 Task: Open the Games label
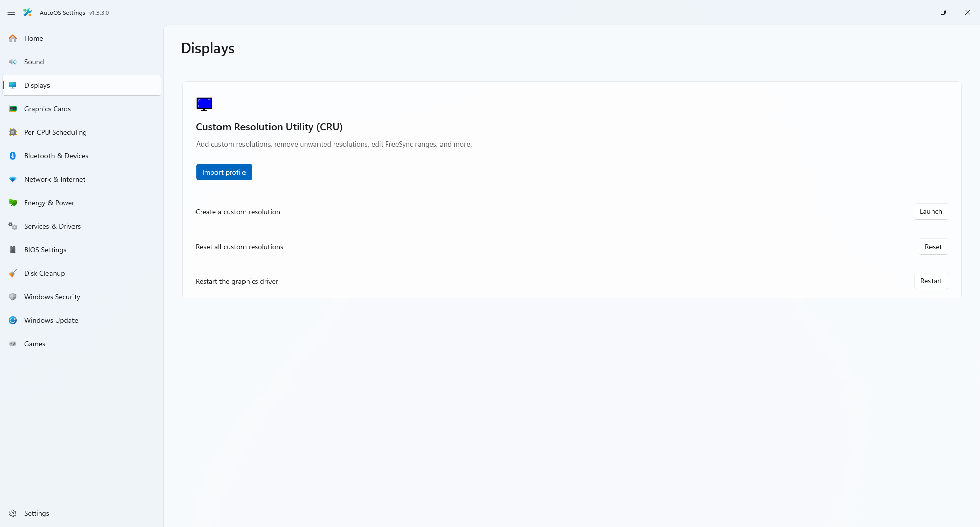pos(35,344)
